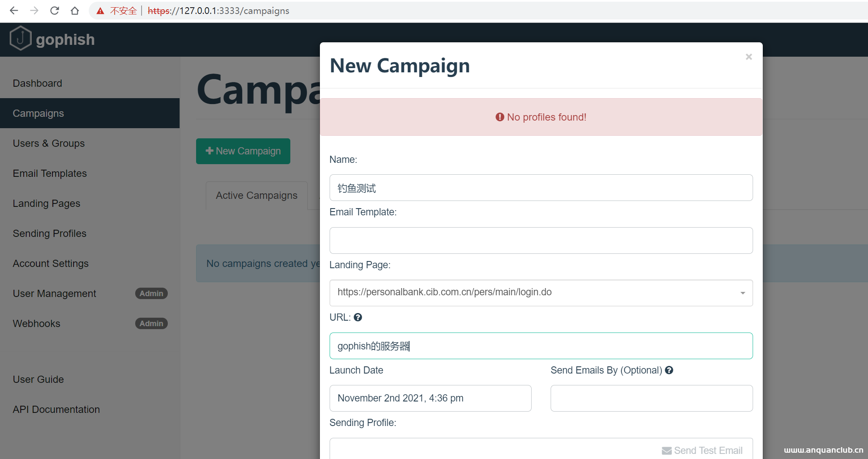This screenshot has height=459, width=868.
Task: Click the Send Emails By field
Action: point(651,398)
